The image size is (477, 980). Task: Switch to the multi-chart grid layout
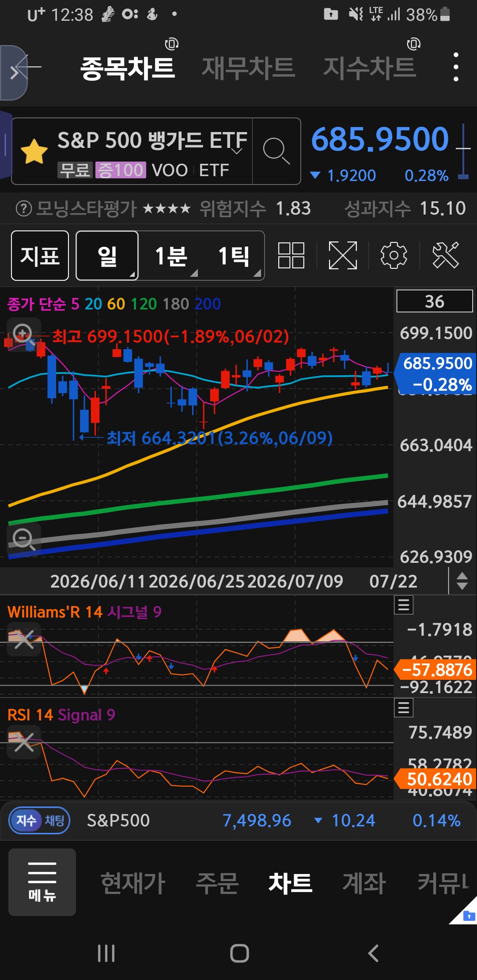291,255
